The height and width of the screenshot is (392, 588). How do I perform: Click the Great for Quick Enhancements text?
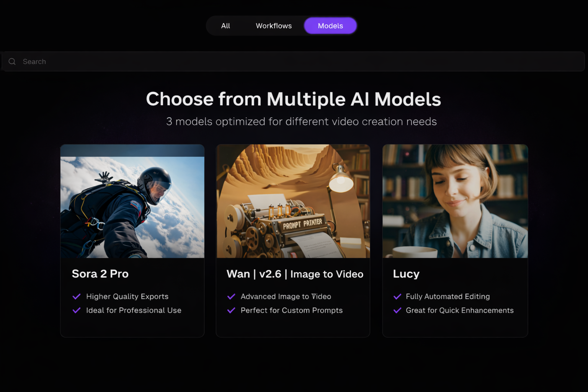pos(460,310)
